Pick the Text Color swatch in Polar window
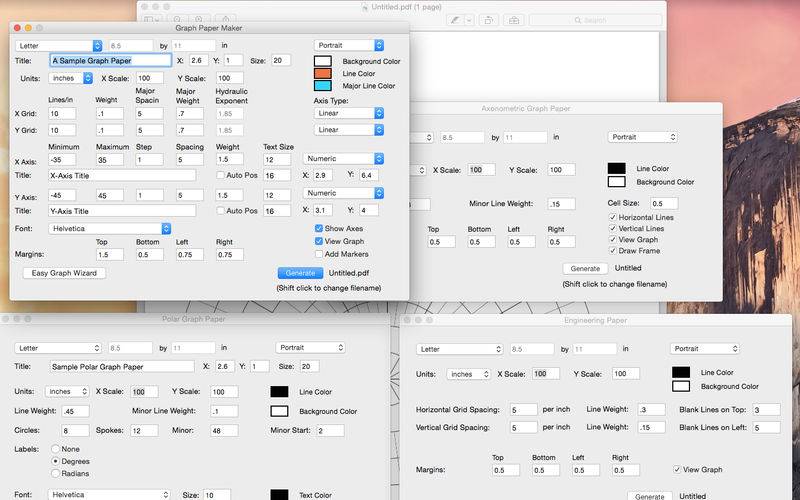This screenshot has width=800, height=500. coord(279,494)
